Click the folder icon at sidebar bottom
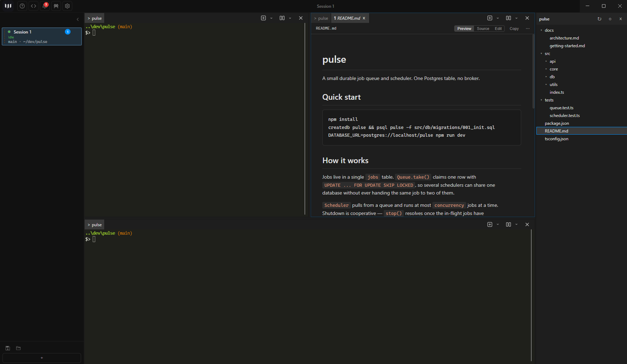Viewport: 627px width, 364px height. pyautogui.click(x=18, y=348)
